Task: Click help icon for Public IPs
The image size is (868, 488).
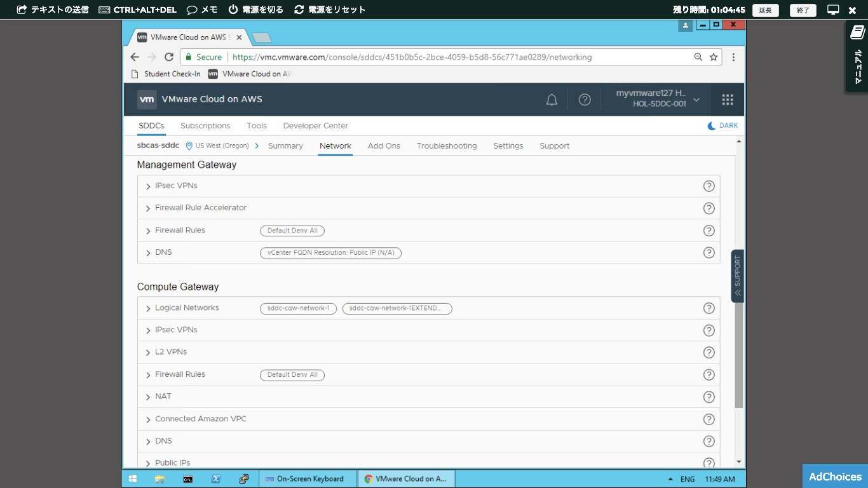Action: [x=709, y=463]
